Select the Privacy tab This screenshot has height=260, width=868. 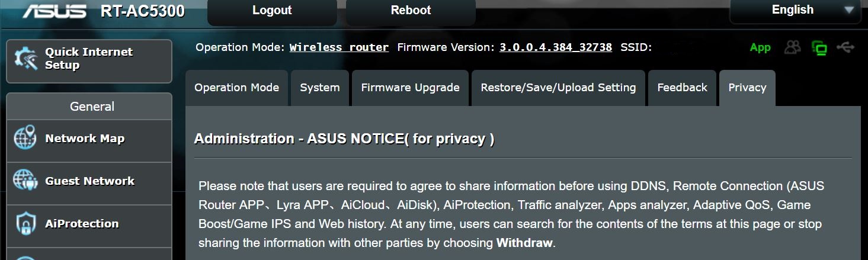[747, 88]
